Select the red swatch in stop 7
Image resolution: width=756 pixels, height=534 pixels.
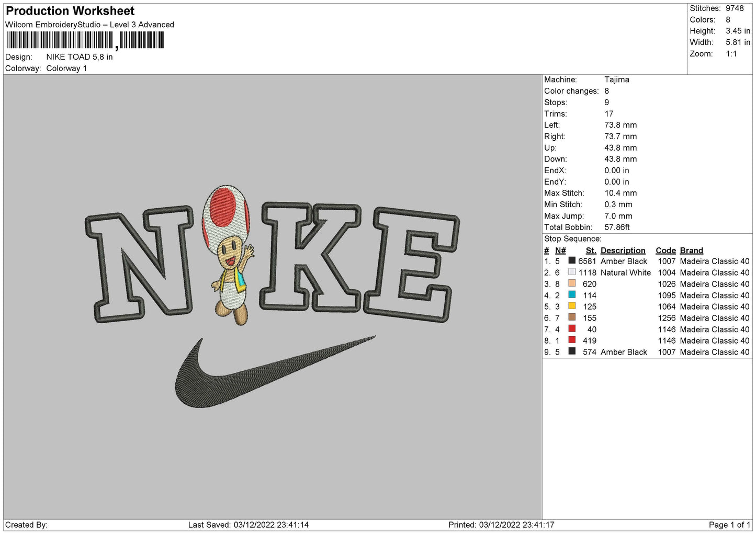[x=572, y=329]
